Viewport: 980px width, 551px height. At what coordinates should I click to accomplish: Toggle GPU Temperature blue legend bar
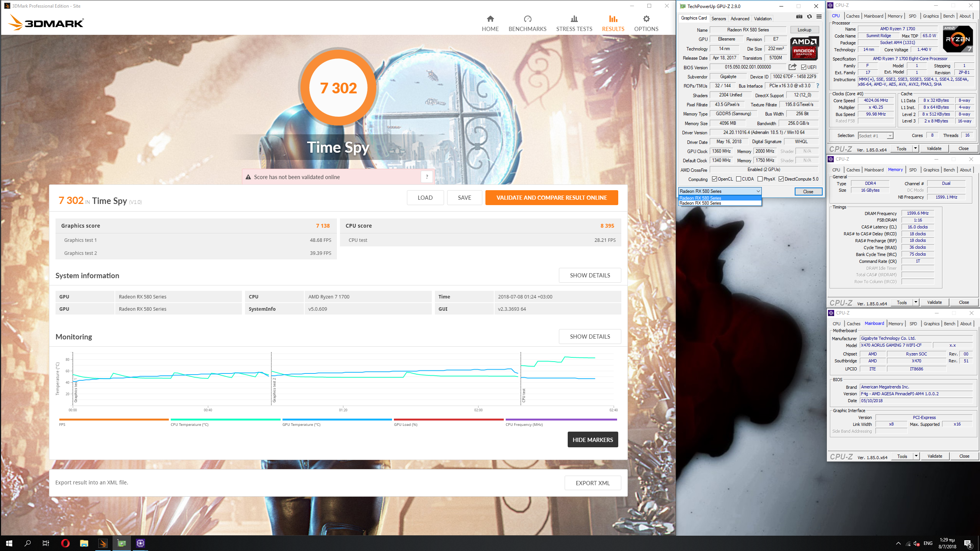click(x=337, y=420)
